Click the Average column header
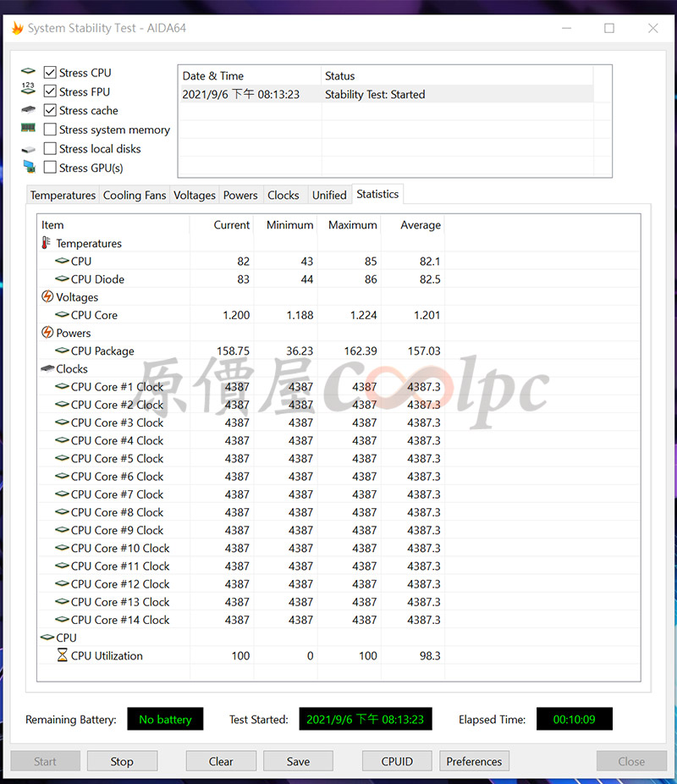 413,225
